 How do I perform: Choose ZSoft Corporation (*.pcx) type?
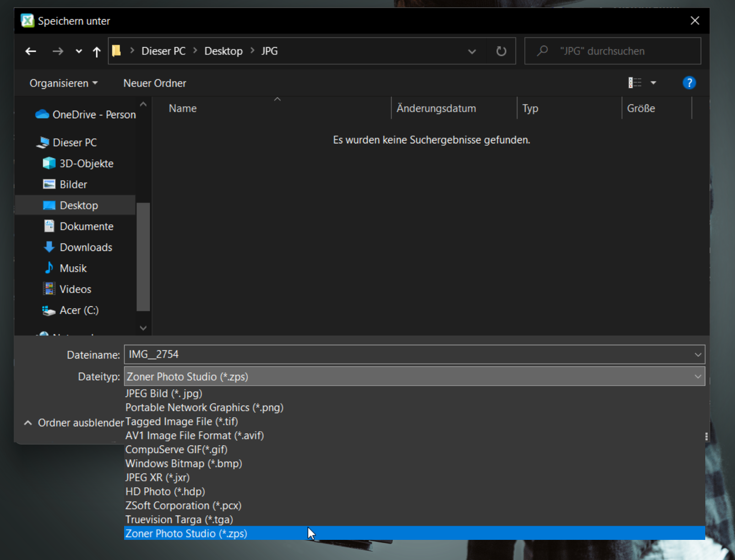(x=414, y=506)
